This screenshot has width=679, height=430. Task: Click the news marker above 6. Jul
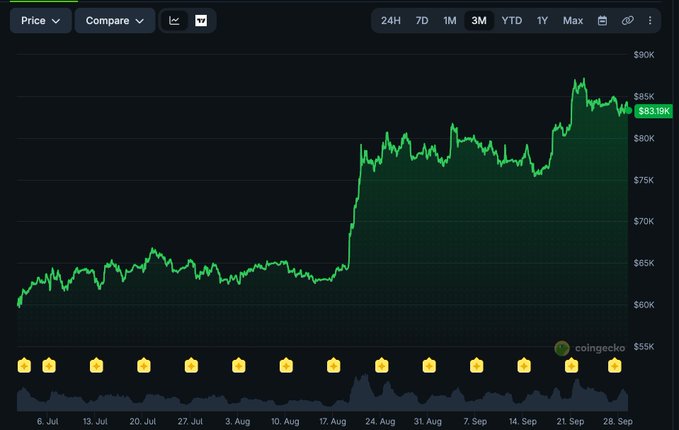(x=49, y=365)
